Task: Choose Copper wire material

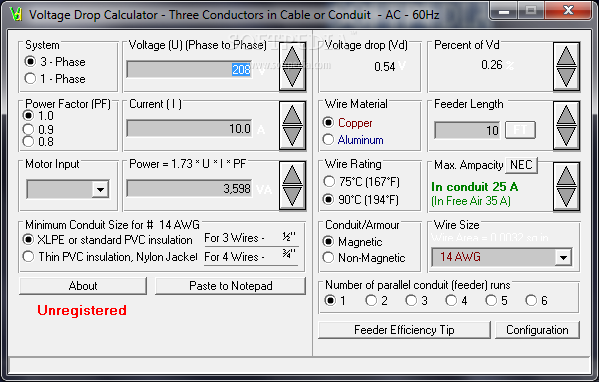Action: click(347, 123)
